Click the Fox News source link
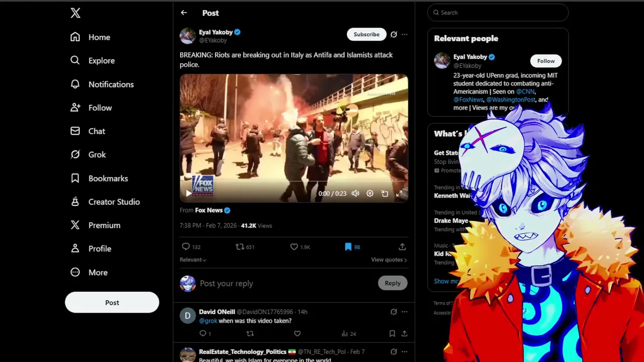 coord(212,210)
